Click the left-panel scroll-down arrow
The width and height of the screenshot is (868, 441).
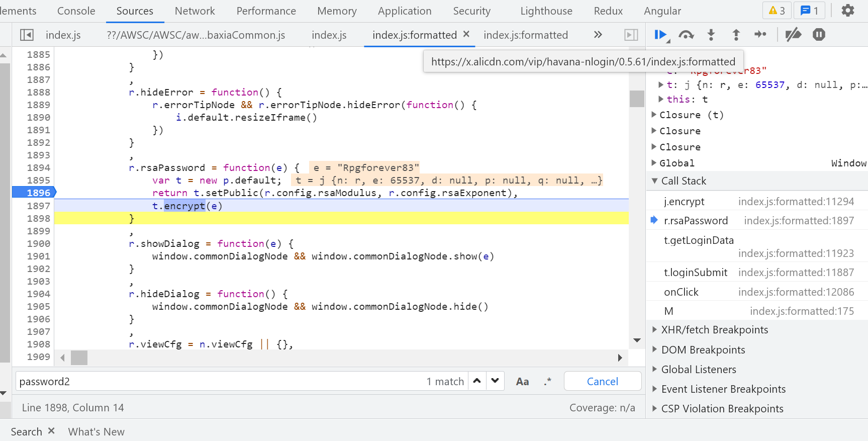coord(4,393)
